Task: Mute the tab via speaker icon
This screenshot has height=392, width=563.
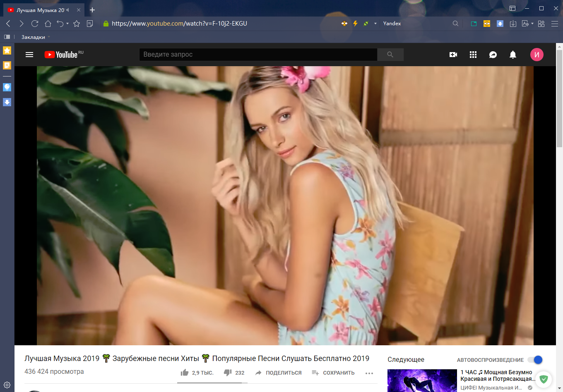Action: [x=67, y=10]
